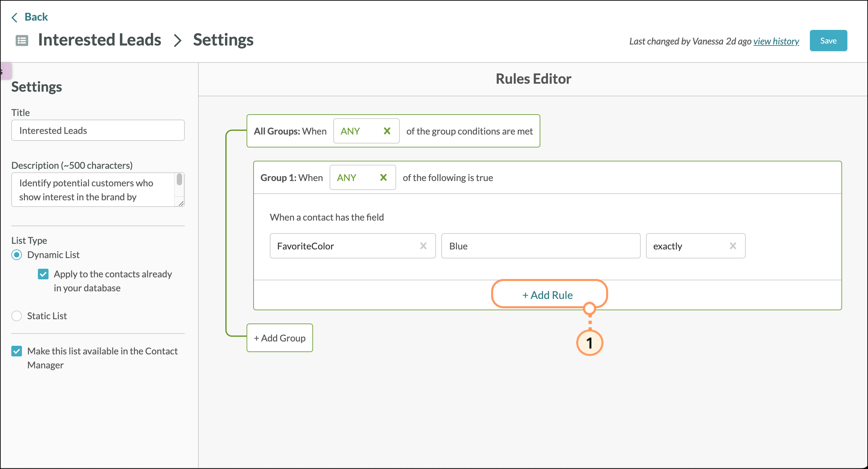Clear the exactly match selection
This screenshot has width=868, height=469.
pyautogui.click(x=732, y=246)
